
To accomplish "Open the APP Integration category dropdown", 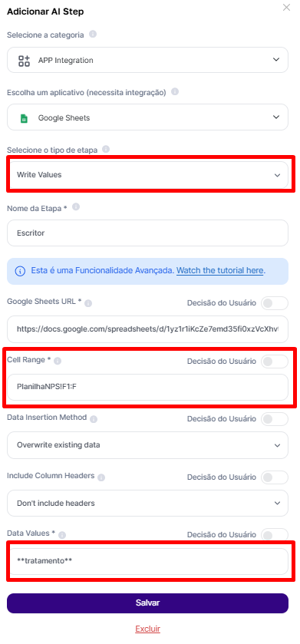I will tap(147, 60).
